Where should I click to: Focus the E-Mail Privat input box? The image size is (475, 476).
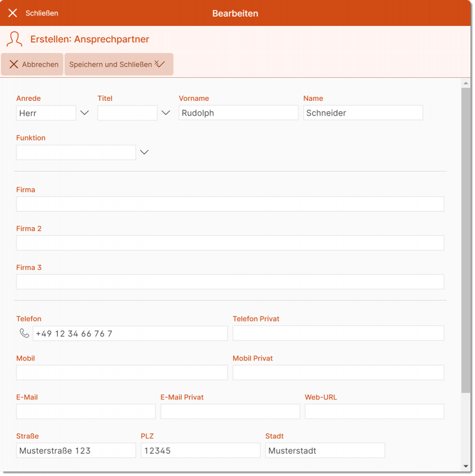click(230, 411)
